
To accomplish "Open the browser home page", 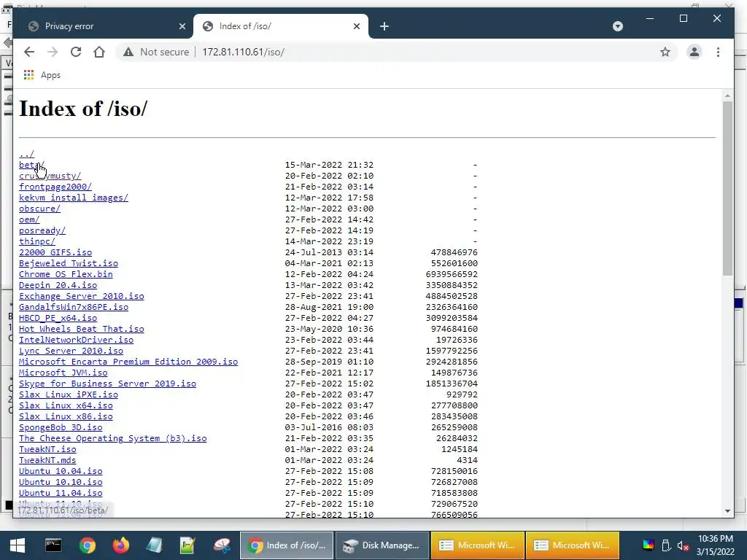I will tap(99, 52).
